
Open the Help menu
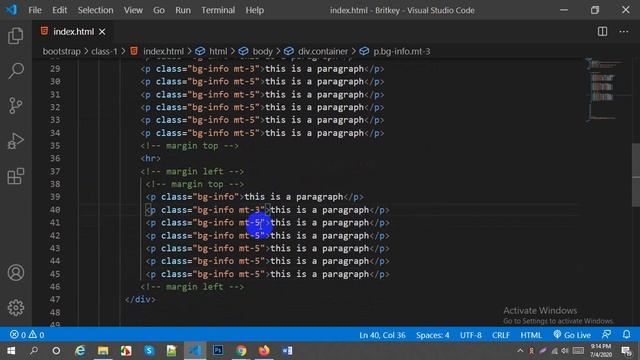(x=255, y=10)
